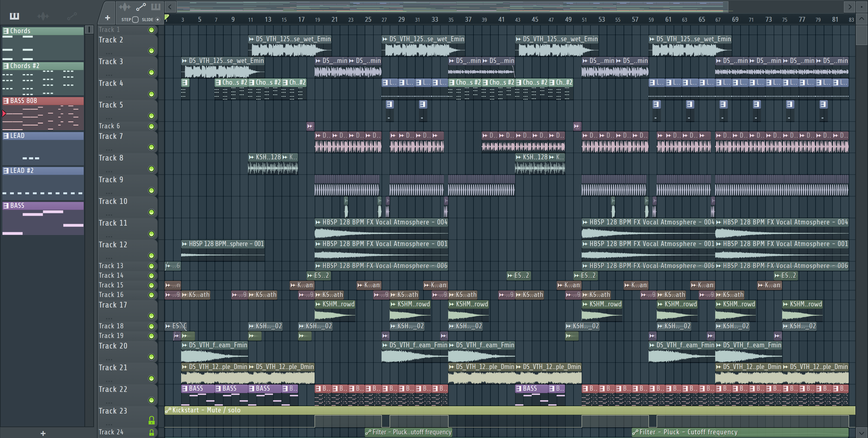Mute Track 11 with its green light
Screen dimensions: 868x438
click(x=152, y=234)
